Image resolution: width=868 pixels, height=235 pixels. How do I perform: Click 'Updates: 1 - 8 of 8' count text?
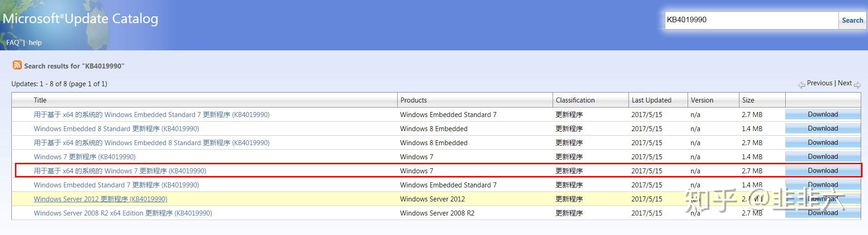tap(59, 84)
